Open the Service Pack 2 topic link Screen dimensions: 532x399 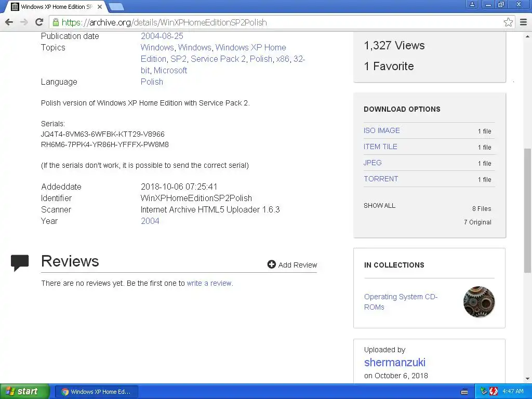[218, 59]
